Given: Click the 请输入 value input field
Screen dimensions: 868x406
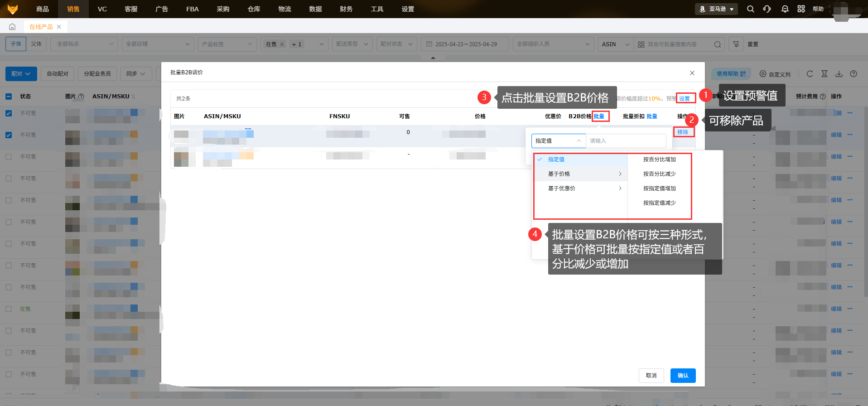Looking at the screenshot, I should tap(626, 141).
